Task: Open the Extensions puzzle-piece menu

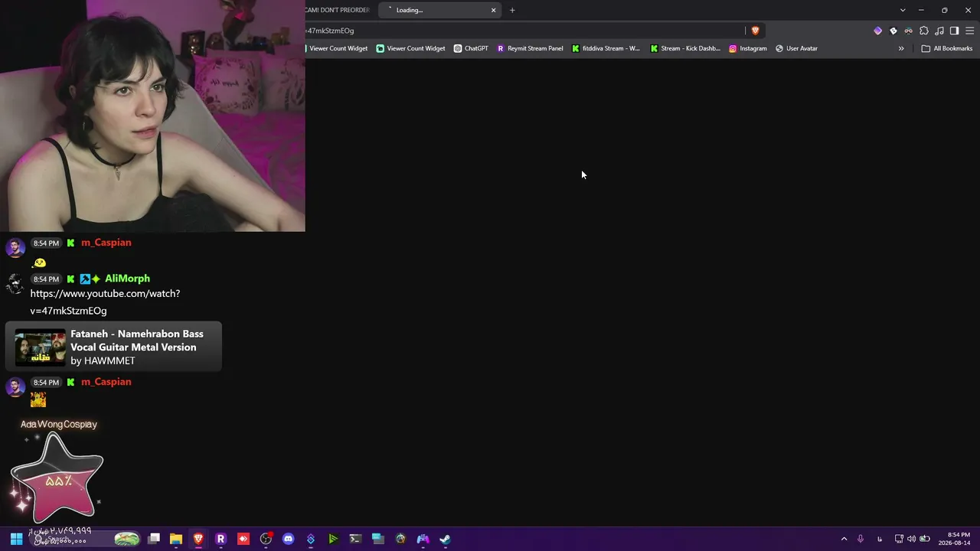Action: click(923, 31)
